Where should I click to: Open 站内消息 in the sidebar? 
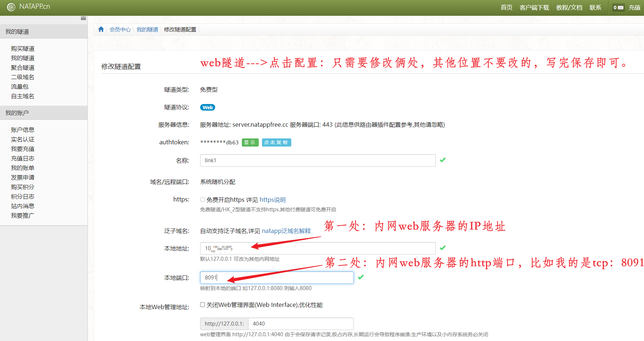(23, 206)
